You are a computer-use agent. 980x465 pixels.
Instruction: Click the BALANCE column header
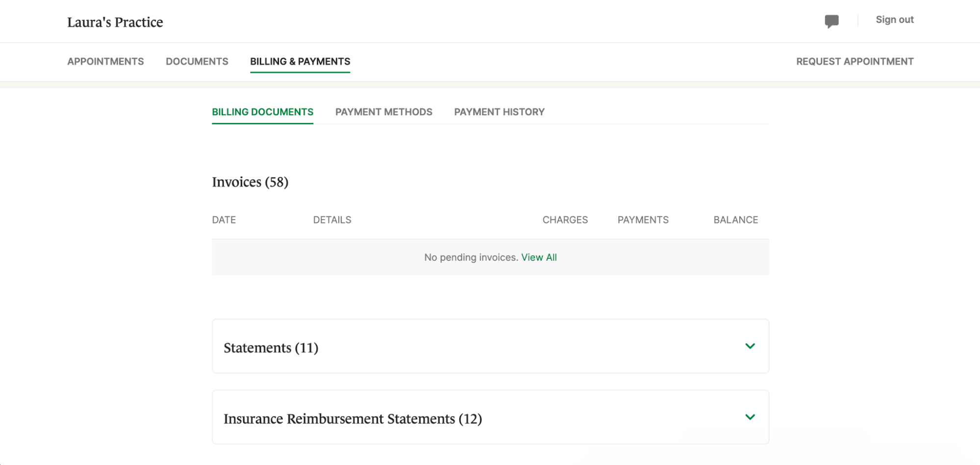[735, 220]
